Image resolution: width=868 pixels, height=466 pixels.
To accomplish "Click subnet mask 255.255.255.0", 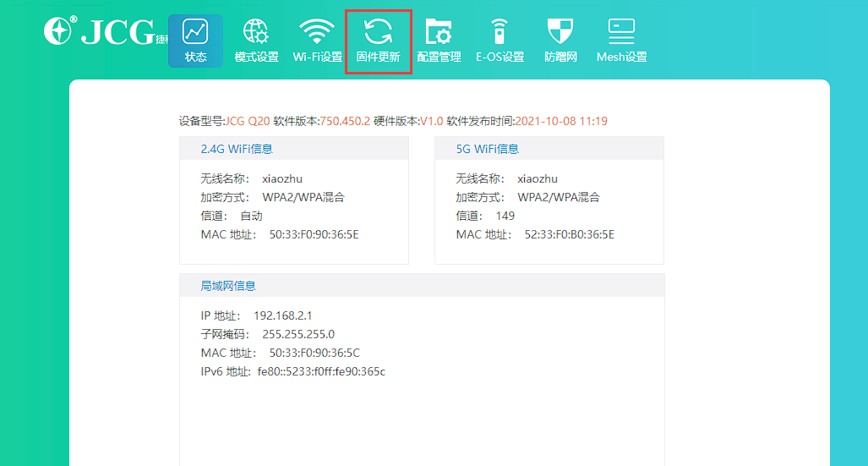I will (298, 335).
